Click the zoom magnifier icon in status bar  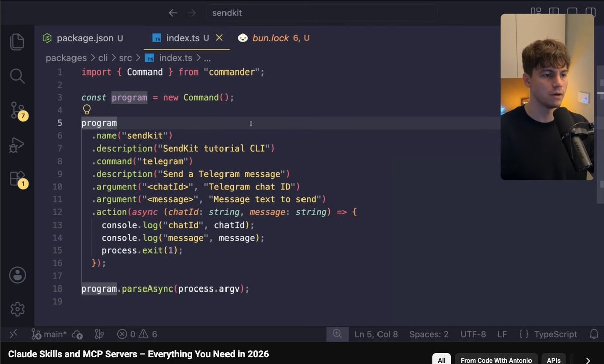pos(337,334)
